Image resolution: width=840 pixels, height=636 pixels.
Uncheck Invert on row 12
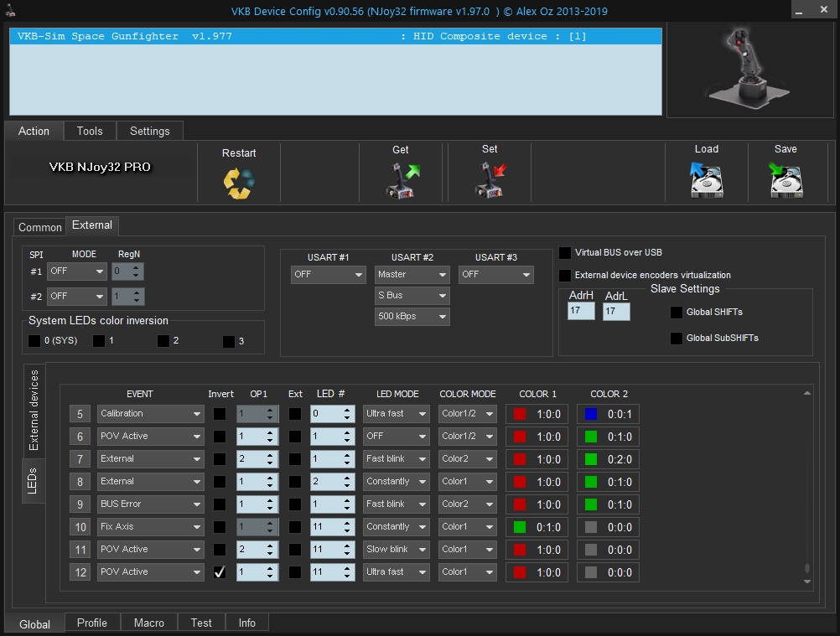point(220,572)
